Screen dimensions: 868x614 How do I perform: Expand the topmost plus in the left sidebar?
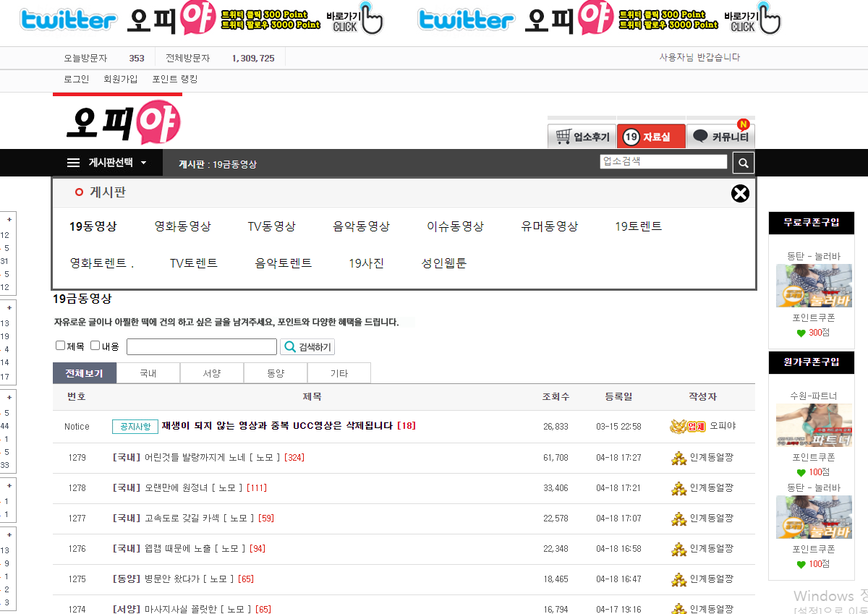coord(9,219)
